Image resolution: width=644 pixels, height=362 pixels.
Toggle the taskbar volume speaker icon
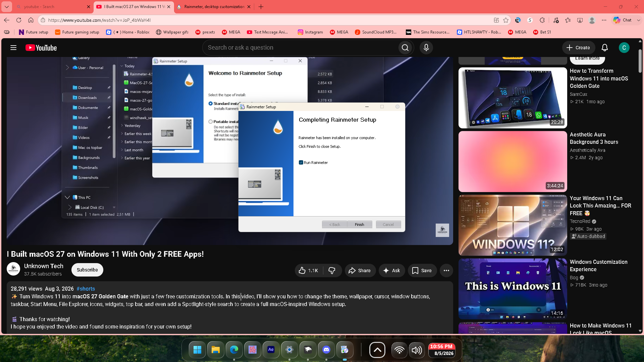[x=417, y=350]
